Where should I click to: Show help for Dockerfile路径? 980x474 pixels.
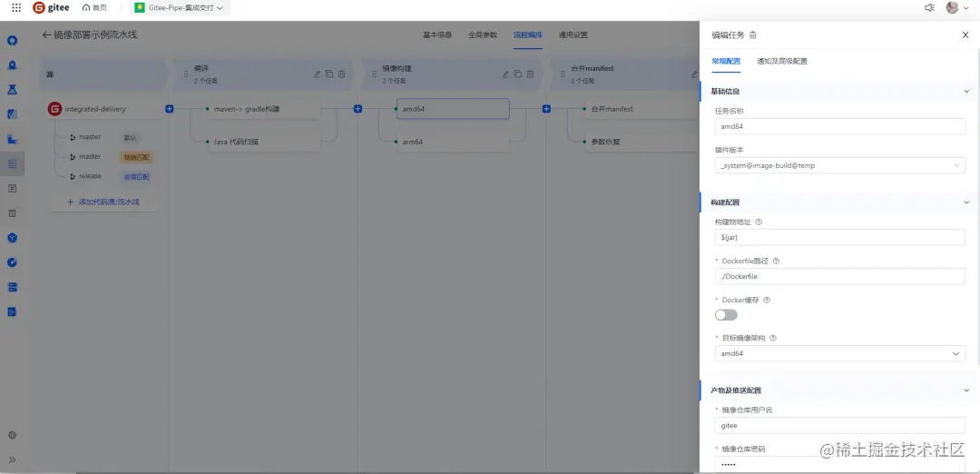(776, 261)
